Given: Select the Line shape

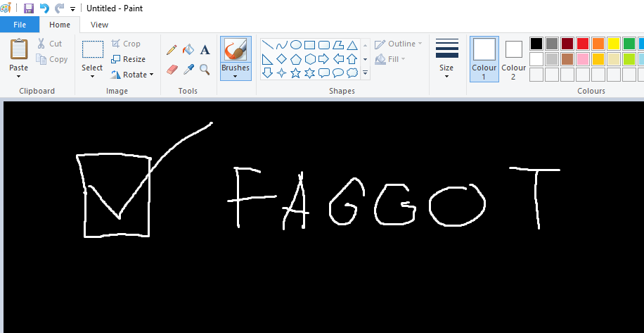Looking at the screenshot, I should 268,45.
